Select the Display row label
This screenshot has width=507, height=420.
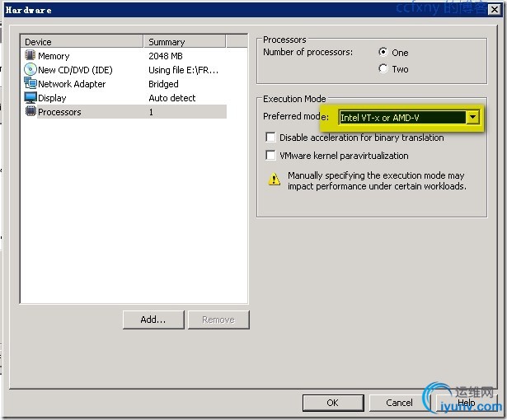[52, 98]
